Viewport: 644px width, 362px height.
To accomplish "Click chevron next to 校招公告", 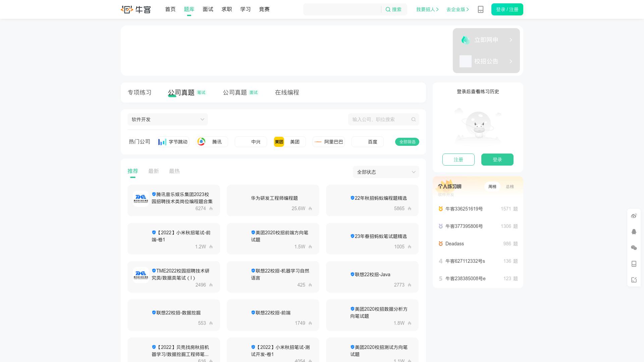I will click(x=511, y=61).
